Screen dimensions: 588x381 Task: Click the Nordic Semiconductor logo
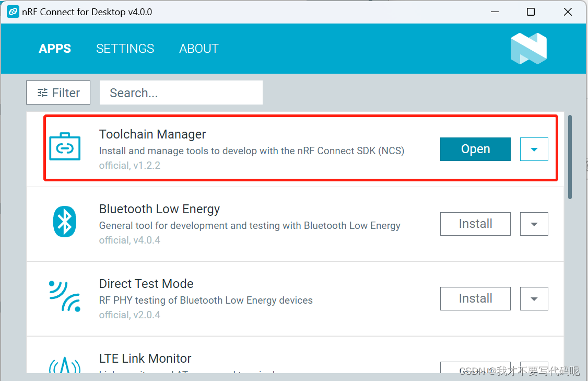(x=529, y=49)
